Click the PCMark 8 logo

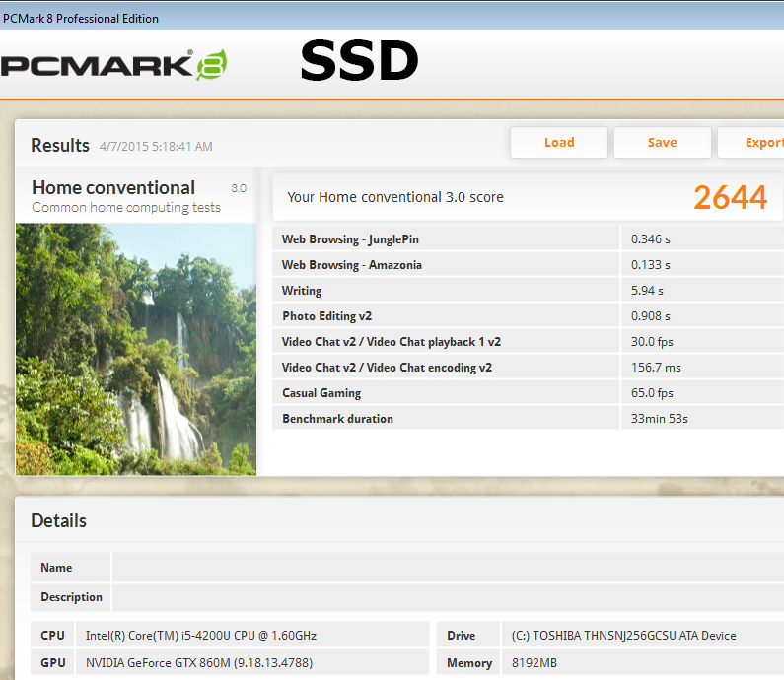[x=113, y=65]
